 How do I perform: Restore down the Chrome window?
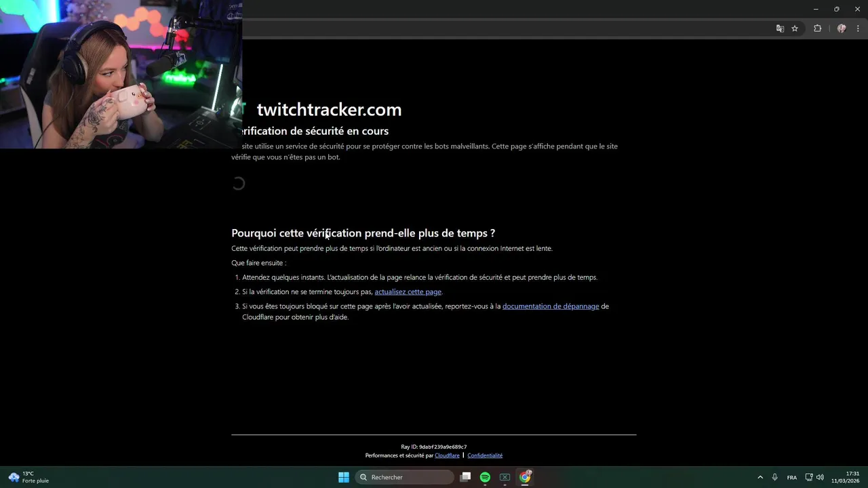(x=837, y=9)
